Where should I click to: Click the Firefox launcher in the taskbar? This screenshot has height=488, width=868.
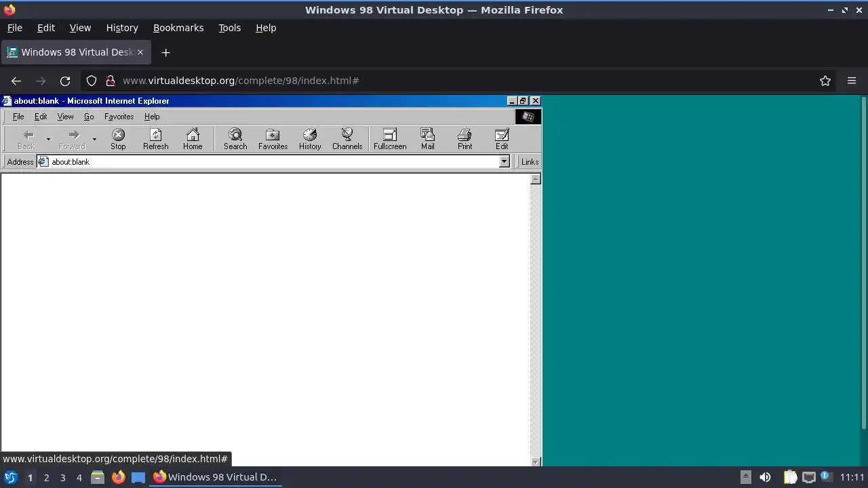click(x=118, y=477)
